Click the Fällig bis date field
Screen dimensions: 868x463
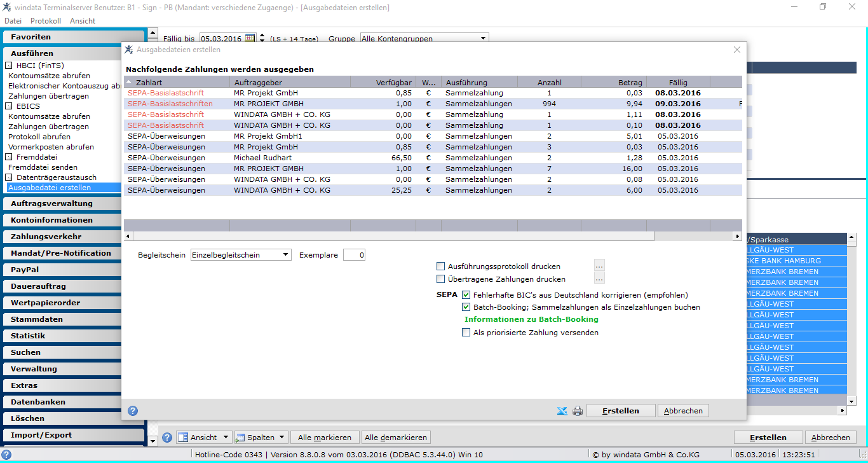point(222,38)
